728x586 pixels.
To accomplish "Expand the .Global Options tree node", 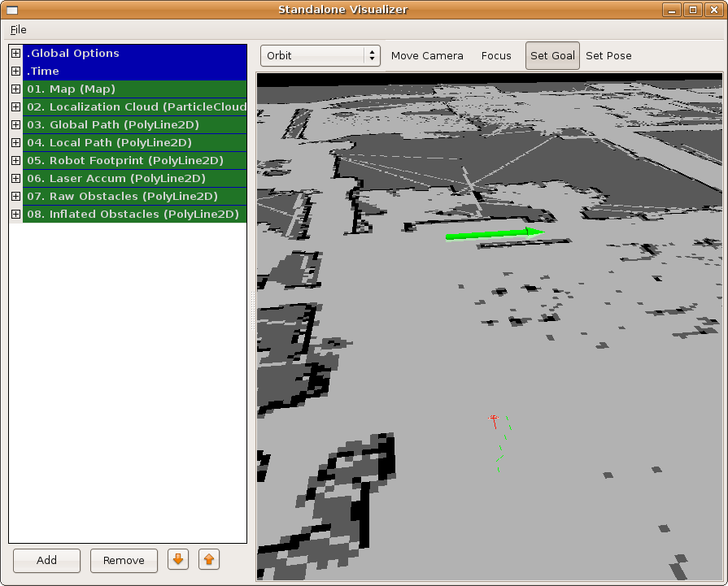I will pos(15,53).
